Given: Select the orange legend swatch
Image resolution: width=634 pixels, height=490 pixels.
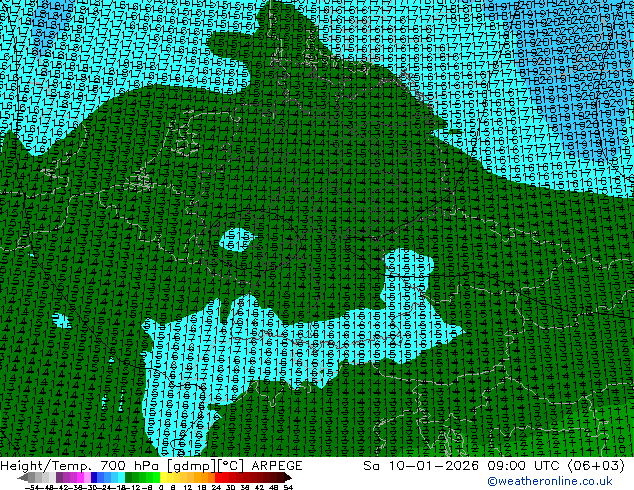Looking at the screenshot, I should coord(205,477).
